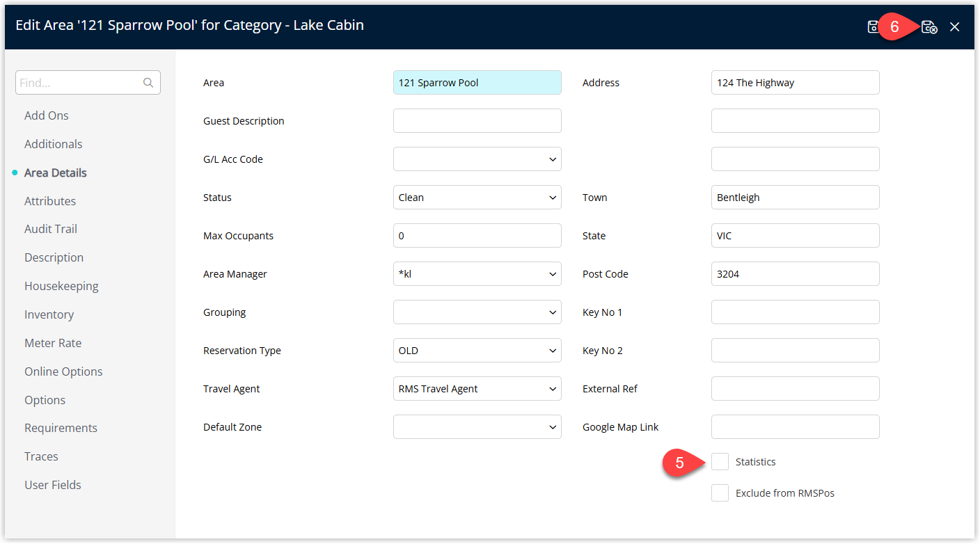This screenshot has width=980, height=544.
Task: Tick the Exclude from RMSPos checkbox
Action: coord(720,493)
